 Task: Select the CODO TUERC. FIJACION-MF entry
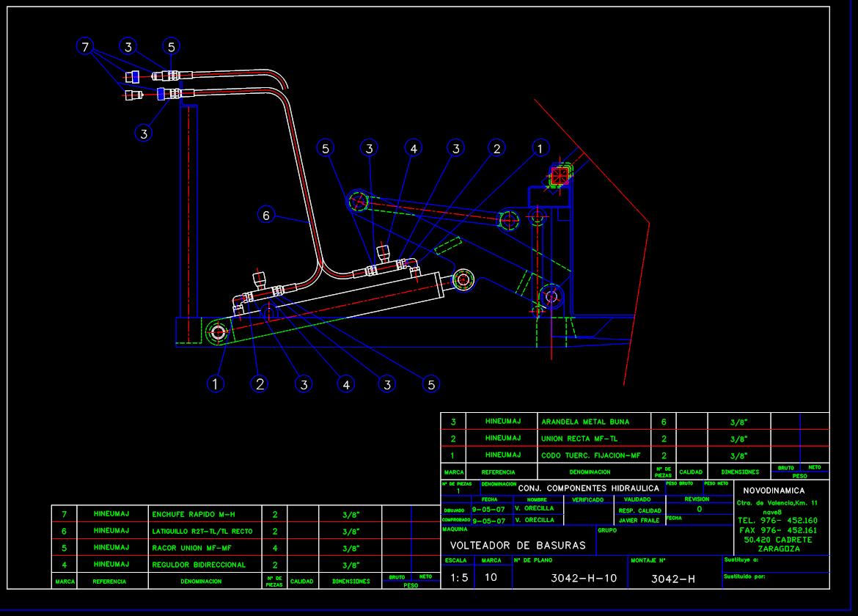click(591, 455)
